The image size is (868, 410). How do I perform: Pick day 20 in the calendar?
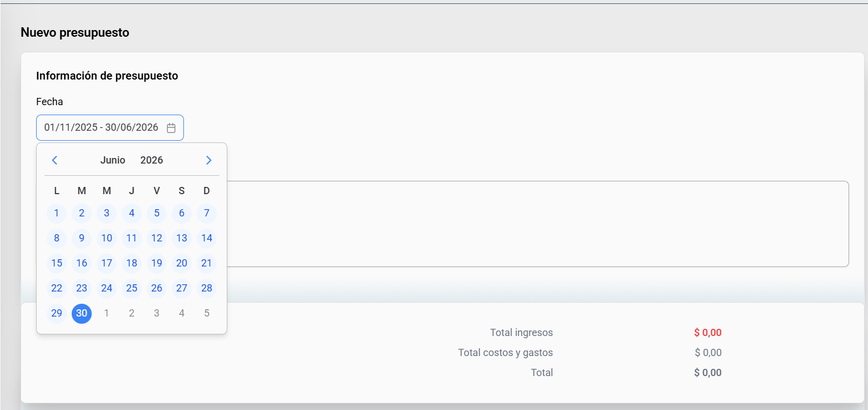pyautogui.click(x=182, y=263)
